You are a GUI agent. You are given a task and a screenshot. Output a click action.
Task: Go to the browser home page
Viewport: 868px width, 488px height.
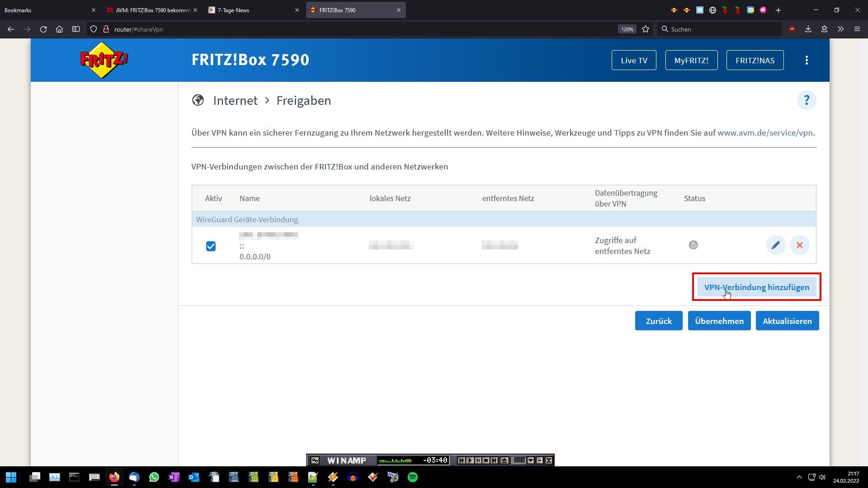59,29
